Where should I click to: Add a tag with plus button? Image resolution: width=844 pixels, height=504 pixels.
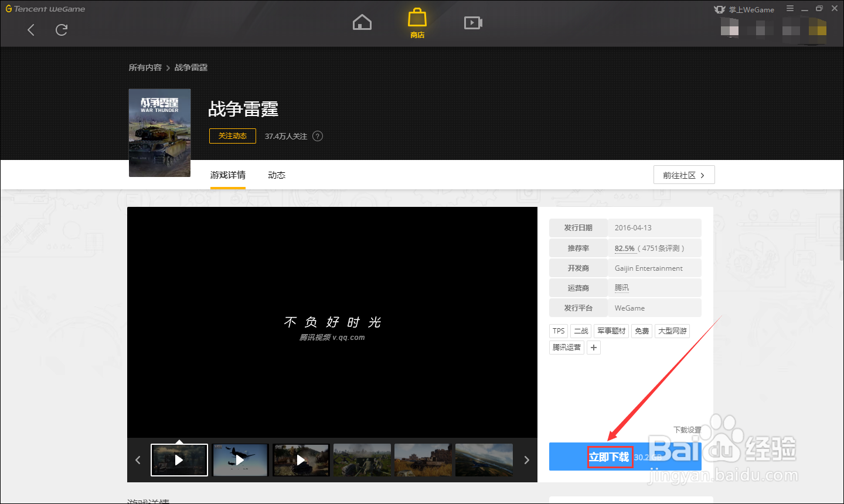click(594, 348)
